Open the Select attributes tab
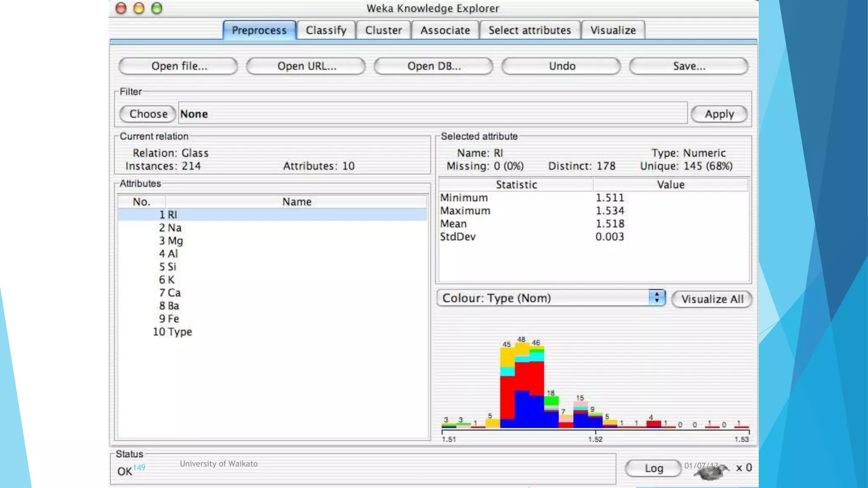The image size is (868, 488). point(529,30)
